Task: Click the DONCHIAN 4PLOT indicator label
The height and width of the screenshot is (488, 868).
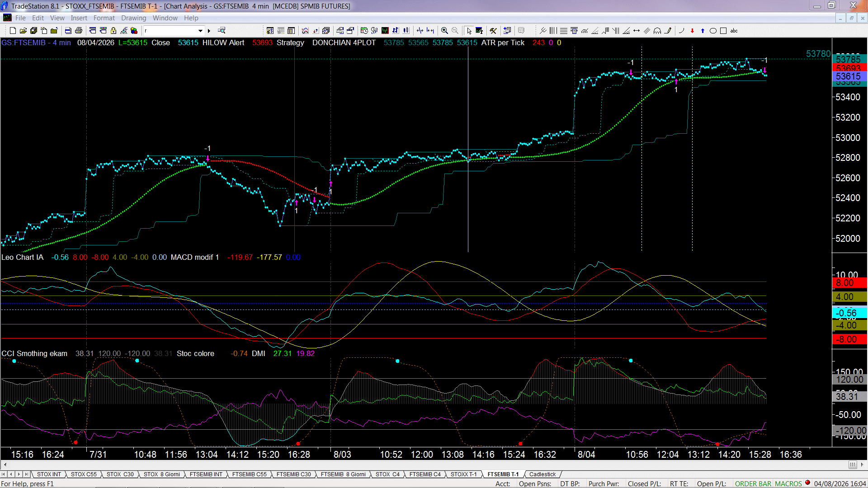Action: click(x=344, y=42)
